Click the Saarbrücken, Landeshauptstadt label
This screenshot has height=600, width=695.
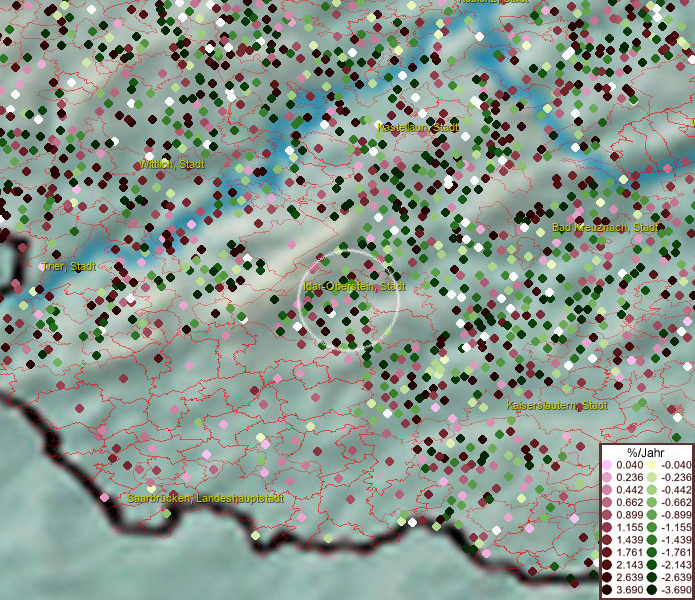(x=206, y=498)
